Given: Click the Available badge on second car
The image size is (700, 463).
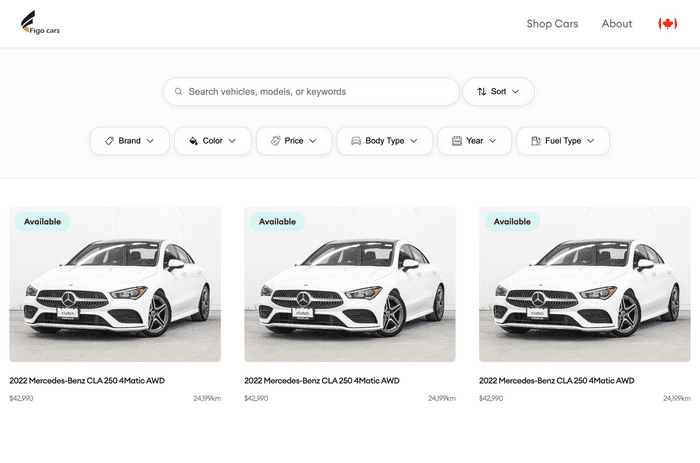Looking at the screenshot, I should coord(277,221).
